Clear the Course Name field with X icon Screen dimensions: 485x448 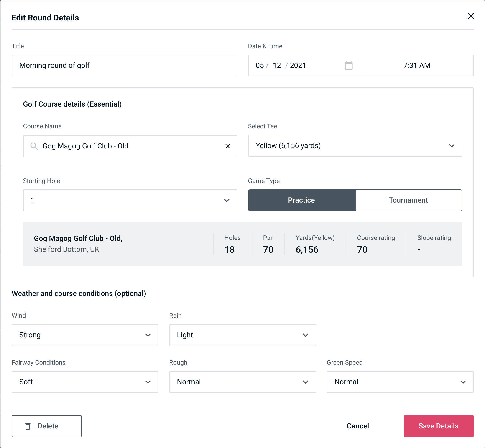pyautogui.click(x=227, y=146)
